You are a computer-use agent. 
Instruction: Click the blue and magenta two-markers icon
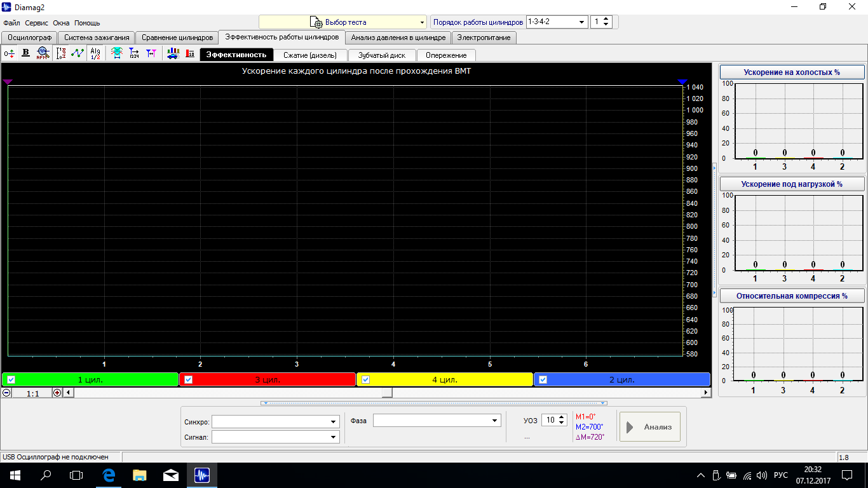tap(151, 54)
